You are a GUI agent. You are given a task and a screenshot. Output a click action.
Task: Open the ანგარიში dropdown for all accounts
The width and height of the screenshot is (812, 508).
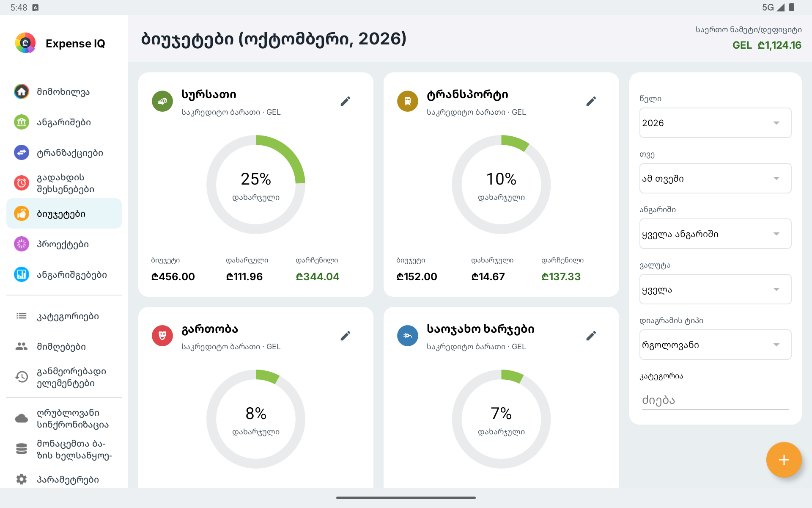coord(715,234)
